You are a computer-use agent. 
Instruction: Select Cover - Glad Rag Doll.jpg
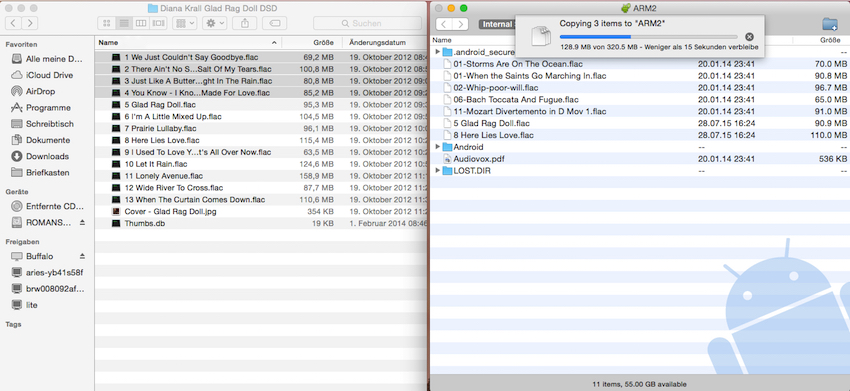pos(261,211)
